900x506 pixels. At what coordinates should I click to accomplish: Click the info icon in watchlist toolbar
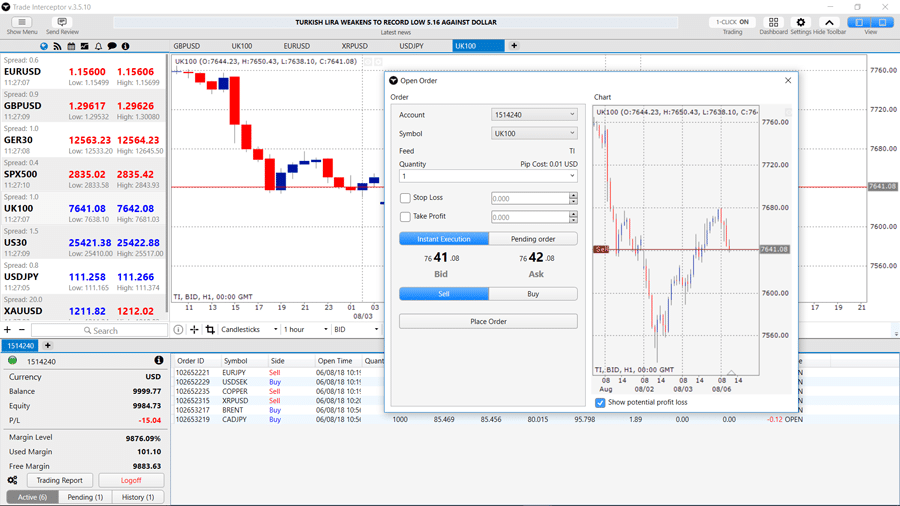(x=125, y=46)
